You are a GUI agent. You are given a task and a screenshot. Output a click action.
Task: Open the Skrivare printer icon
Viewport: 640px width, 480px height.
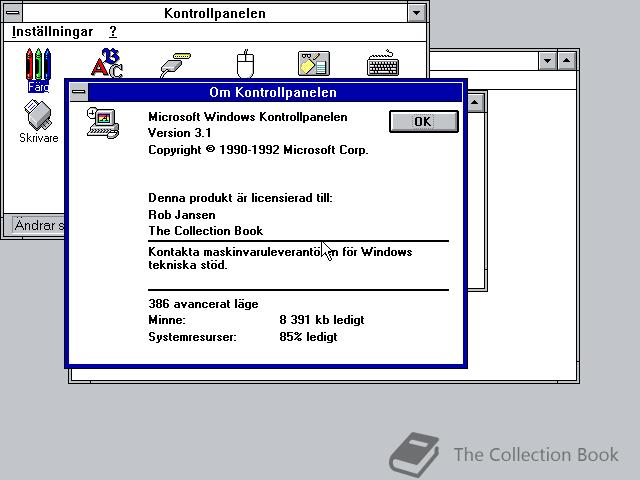(38, 122)
